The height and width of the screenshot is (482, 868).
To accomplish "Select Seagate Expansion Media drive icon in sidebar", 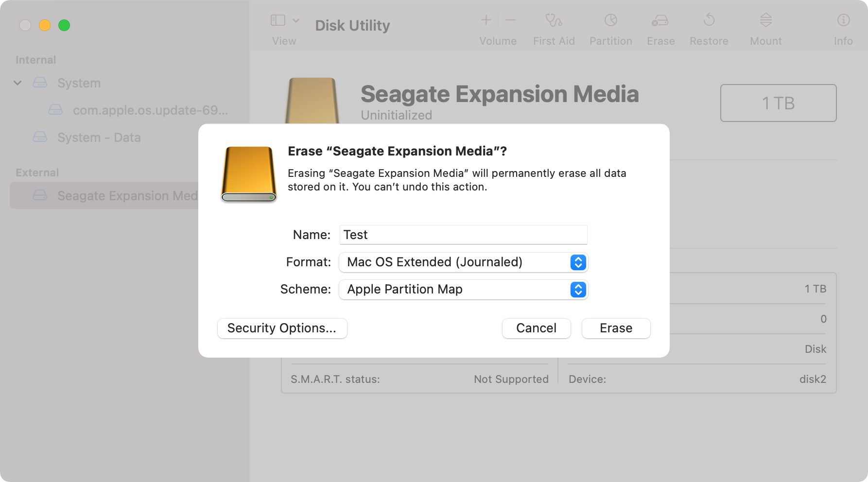I will (40, 195).
